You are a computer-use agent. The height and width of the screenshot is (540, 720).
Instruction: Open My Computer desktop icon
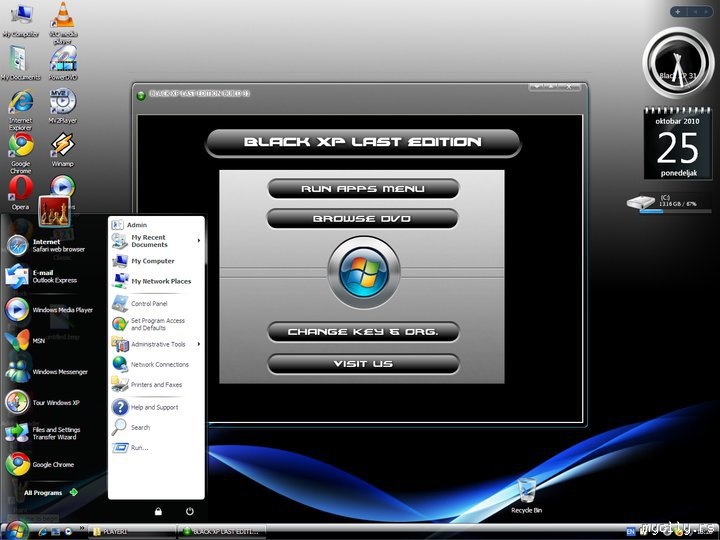pyautogui.click(x=20, y=20)
